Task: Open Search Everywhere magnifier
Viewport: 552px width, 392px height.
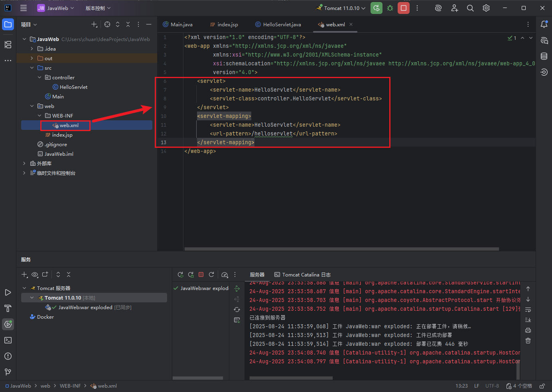Action: [470, 8]
